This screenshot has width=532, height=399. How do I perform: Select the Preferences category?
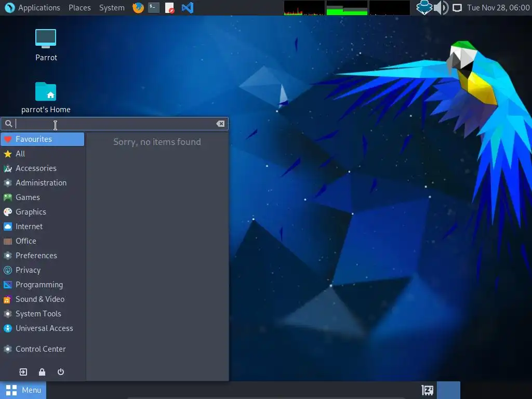pyautogui.click(x=43, y=256)
